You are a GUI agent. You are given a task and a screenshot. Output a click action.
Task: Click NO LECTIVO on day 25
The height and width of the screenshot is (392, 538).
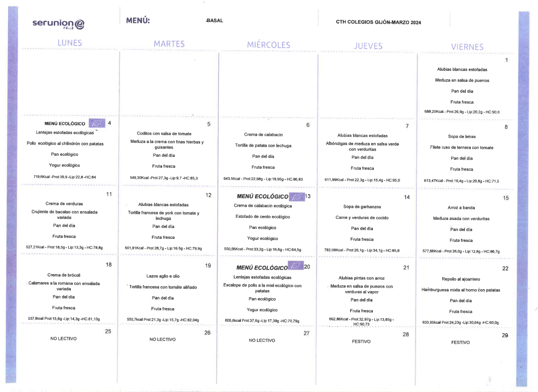click(x=64, y=339)
